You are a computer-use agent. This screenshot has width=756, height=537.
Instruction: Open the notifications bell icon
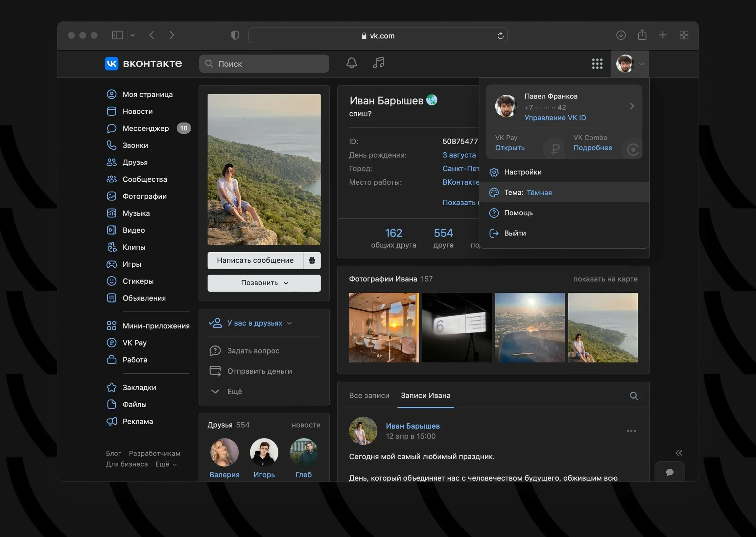[351, 63]
